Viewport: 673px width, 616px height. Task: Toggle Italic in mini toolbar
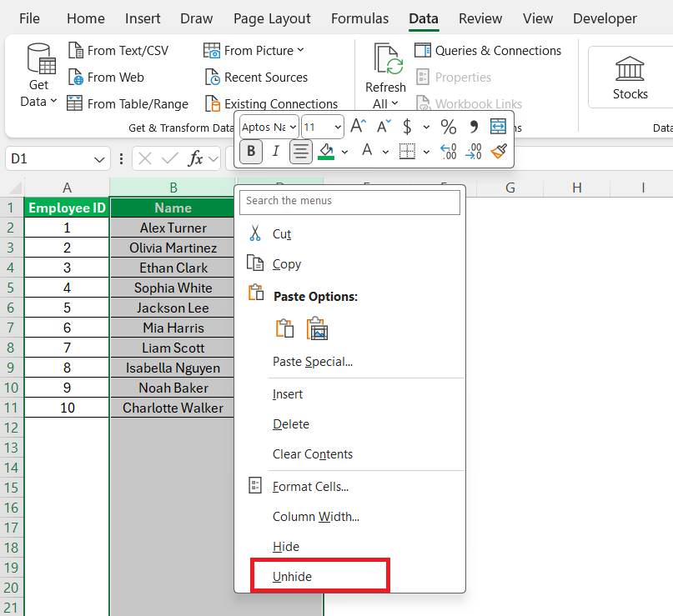tap(276, 151)
